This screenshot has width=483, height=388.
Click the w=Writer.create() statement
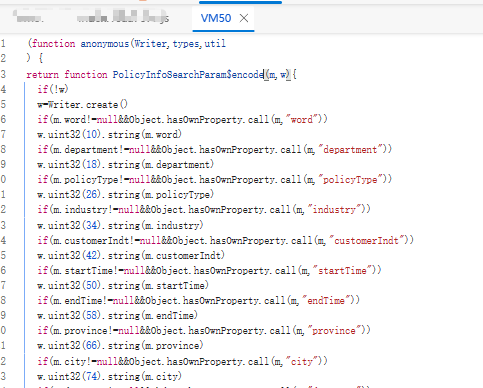(82, 105)
